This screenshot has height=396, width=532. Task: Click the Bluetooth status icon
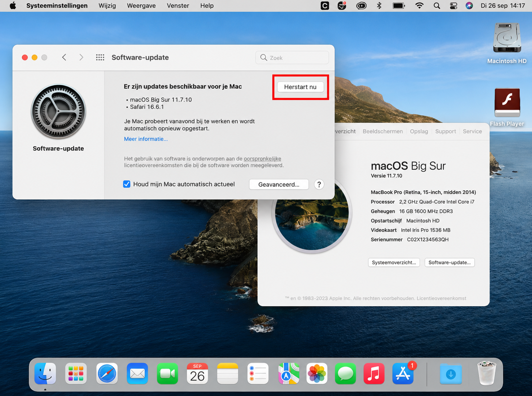point(379,5)
